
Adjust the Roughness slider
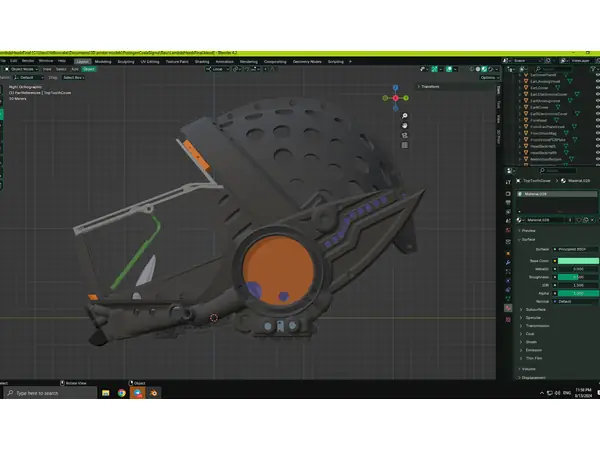click(x=578, y=277)
